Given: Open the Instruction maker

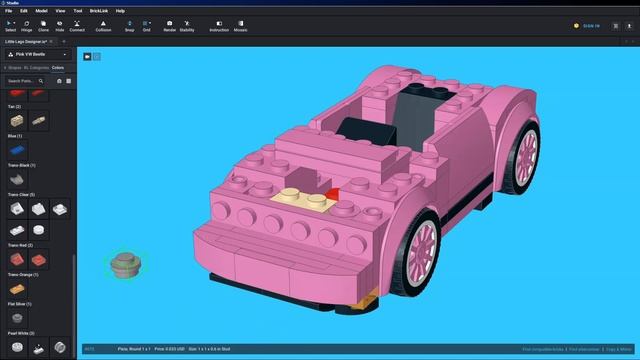Looking at the screenshot, I should (x=219, y=26).
